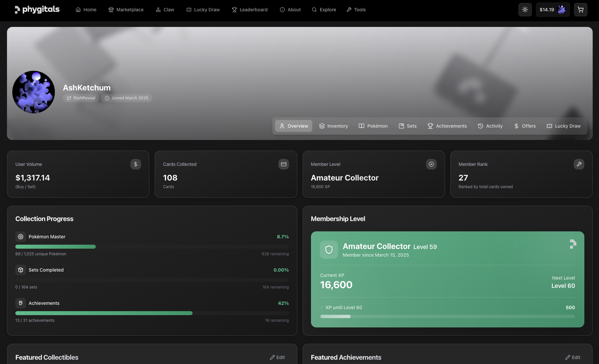
Task: Click the shield icon on membership card
Action: coord(329,250)
